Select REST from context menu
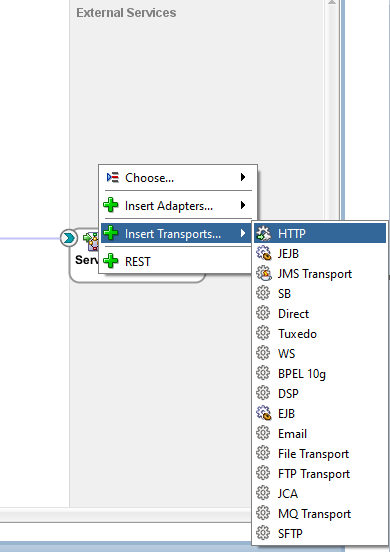Image resolution: width=390 pixels, height=552 pixels. pos(176,262)
